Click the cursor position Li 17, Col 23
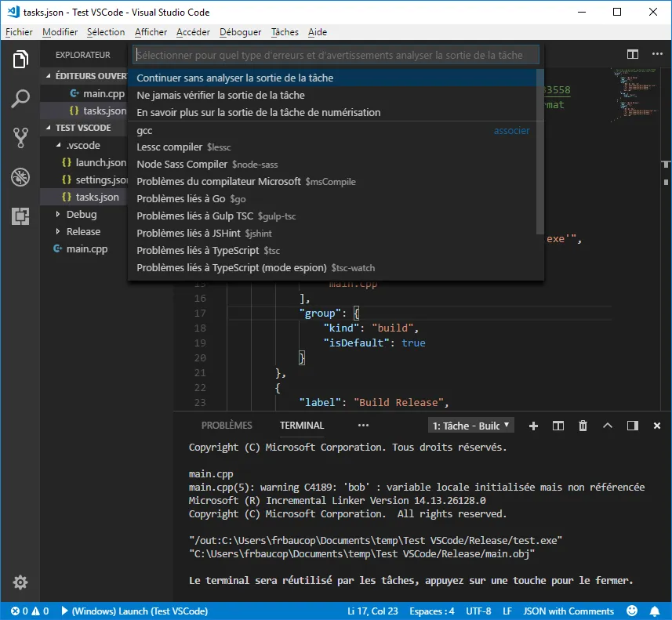The width and height of the screenshot is (672, 620). (x=372, y=611)
